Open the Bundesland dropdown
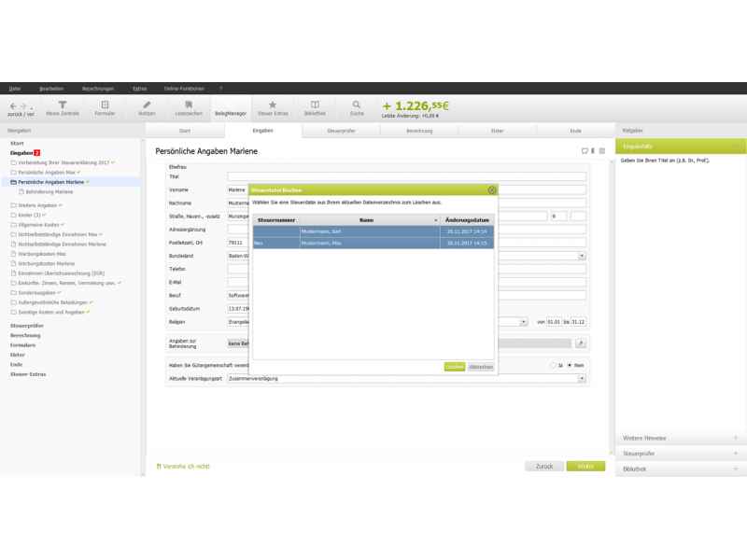The image size is (747, 560). 582,255
